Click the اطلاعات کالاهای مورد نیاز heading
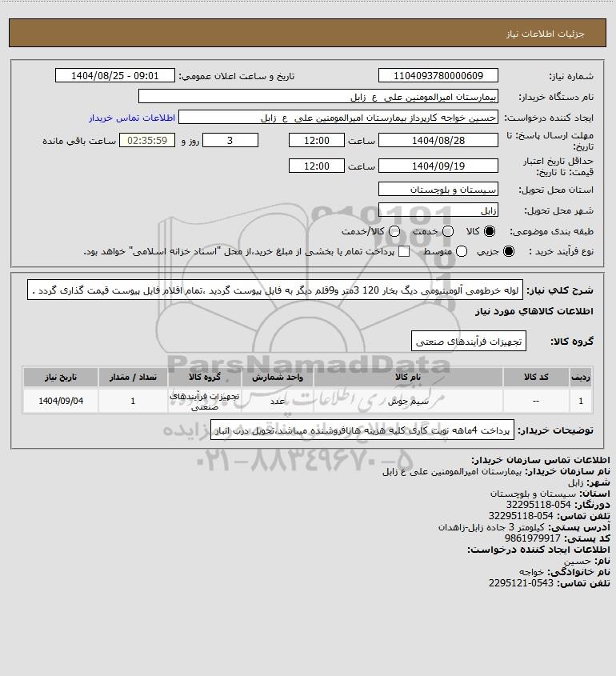The width and height of the screenshot is (616, 676). coord(534,311)
